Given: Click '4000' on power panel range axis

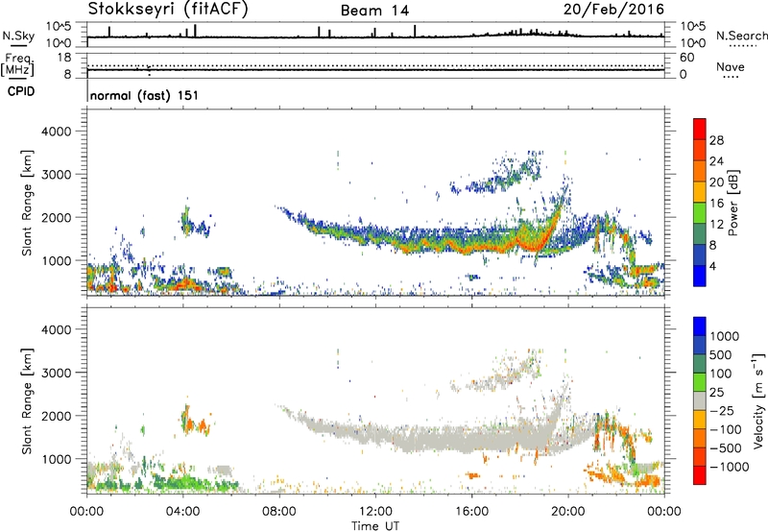Looking at the screenshot, I should 56,132.
